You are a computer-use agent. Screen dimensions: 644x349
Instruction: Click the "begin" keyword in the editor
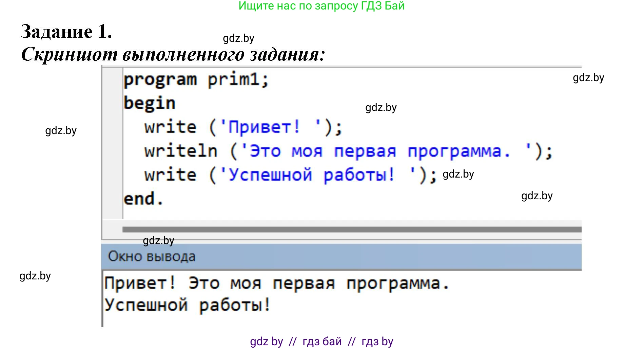point(150,103)
